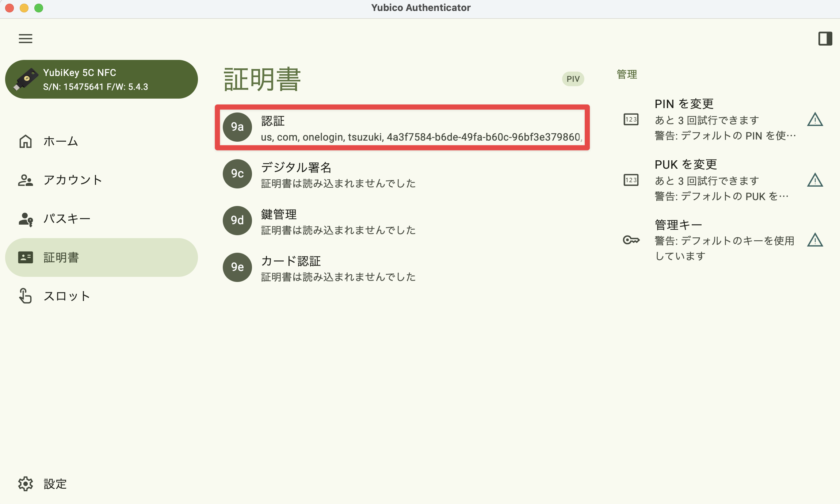Click the passkey person-key icon

coord(26,219)
